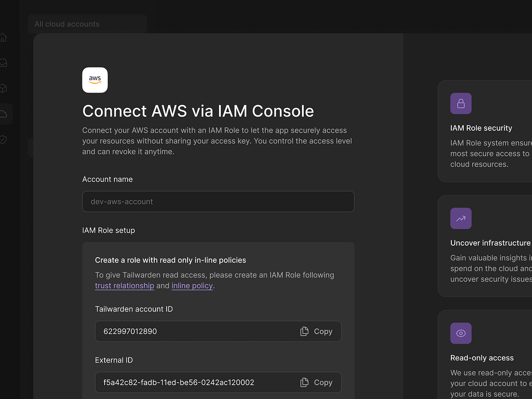Select the Home icon in the sidebar

tap(4, 38)
